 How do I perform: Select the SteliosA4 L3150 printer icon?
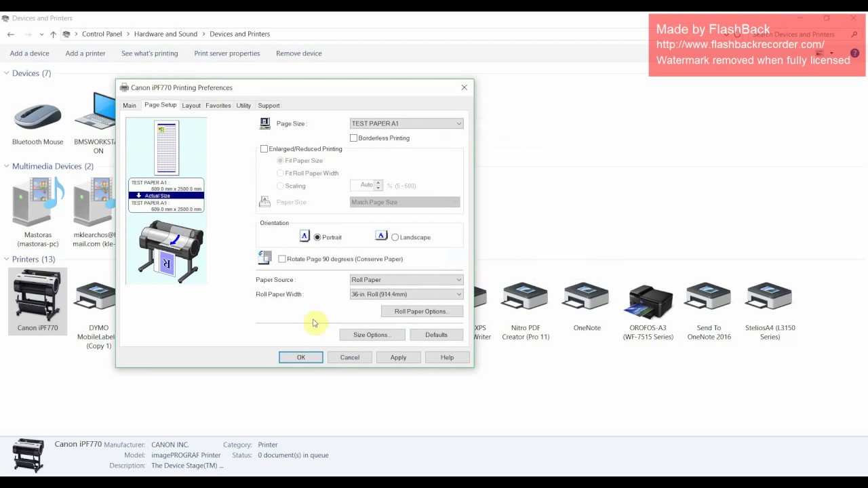(769, 297)
